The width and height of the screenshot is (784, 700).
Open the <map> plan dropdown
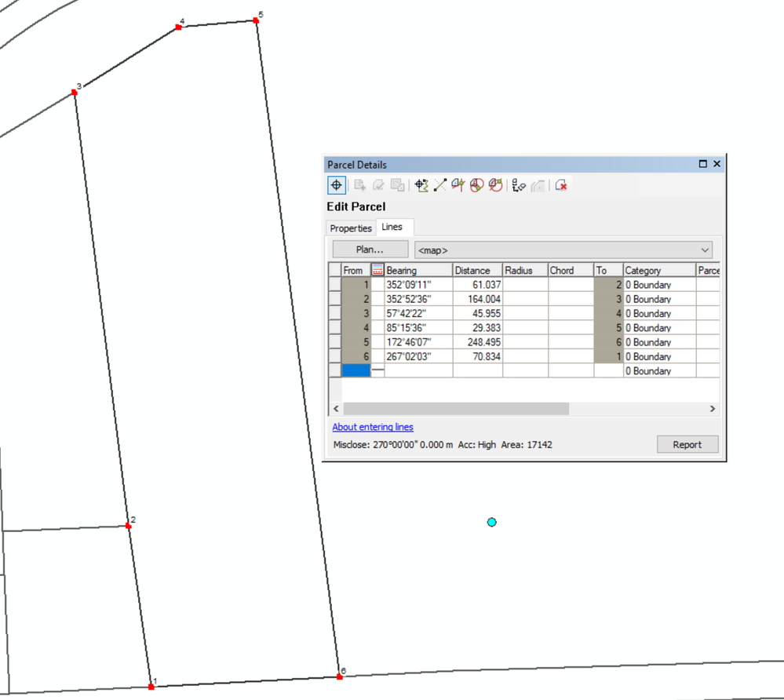(563, 250)
